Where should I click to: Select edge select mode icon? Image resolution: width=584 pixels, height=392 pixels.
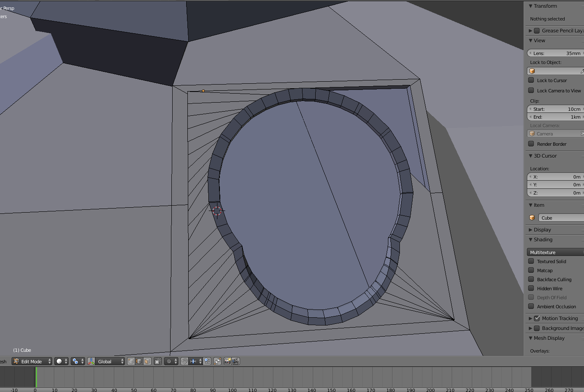pyautogui.click(x=139, y=361)
